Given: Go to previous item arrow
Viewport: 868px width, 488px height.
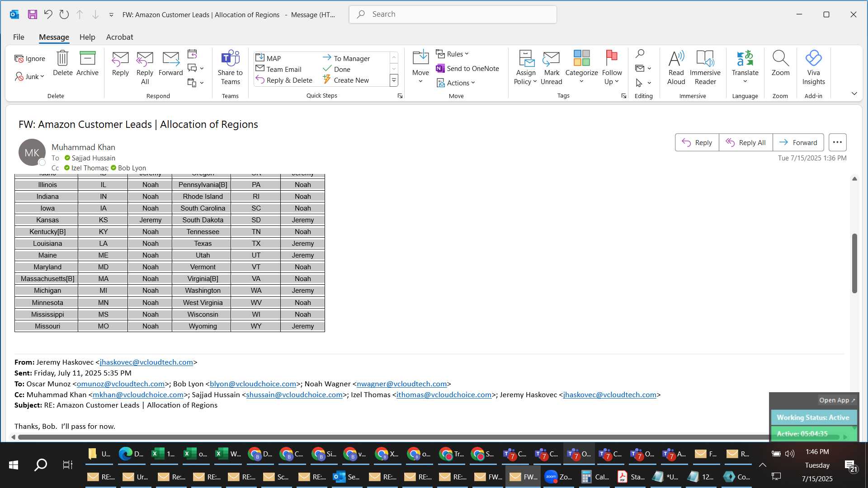Looking at the screenshot, I should click(x=80, y=14).
